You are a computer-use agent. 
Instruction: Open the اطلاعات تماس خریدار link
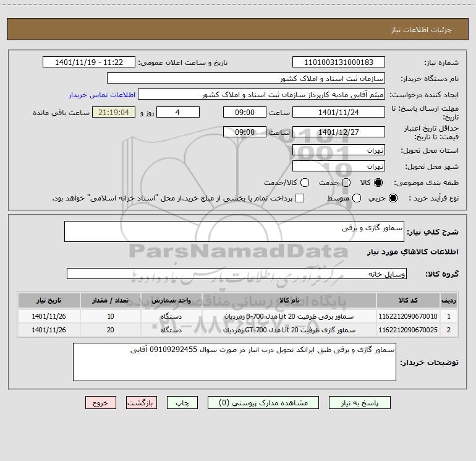[102, 95]
